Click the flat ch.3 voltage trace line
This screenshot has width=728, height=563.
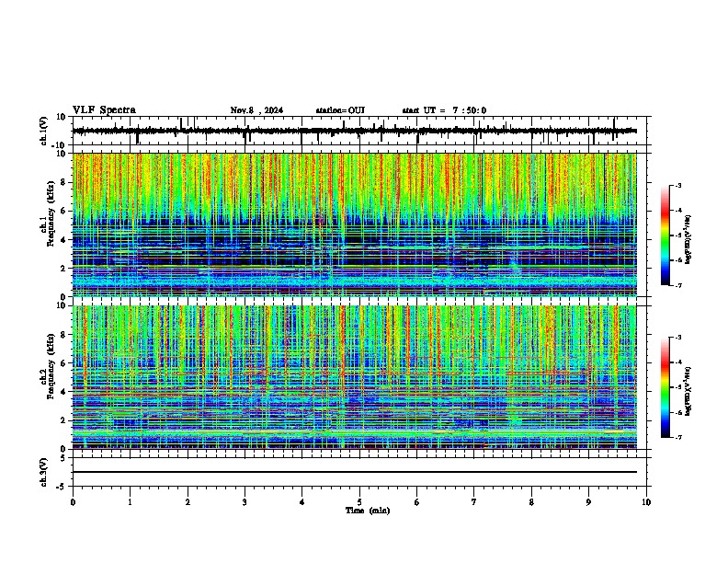tap(354, 472)
